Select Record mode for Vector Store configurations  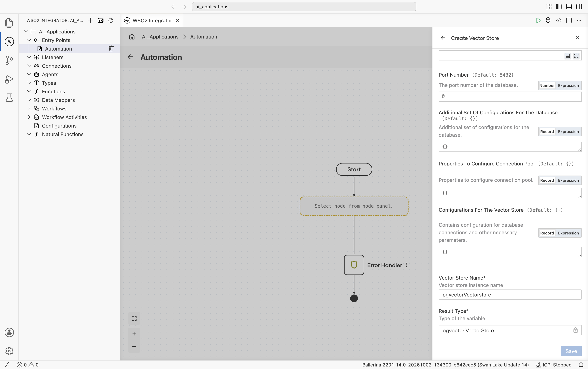coord(547,233)
